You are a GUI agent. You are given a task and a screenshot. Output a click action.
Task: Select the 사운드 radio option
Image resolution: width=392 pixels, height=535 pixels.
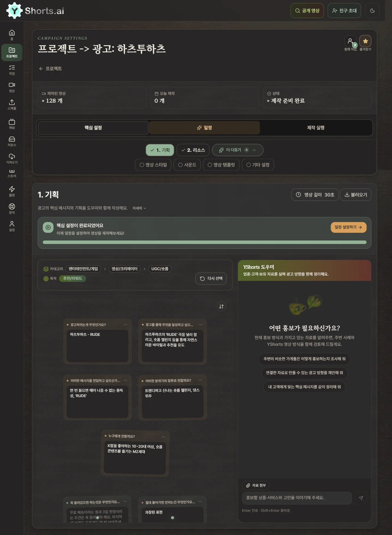click(187, 165)
